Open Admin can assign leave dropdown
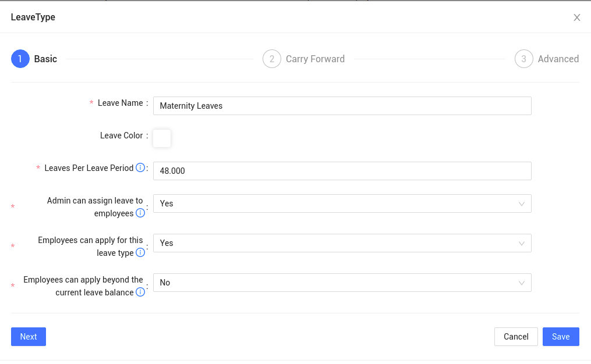 pos(342,204)
